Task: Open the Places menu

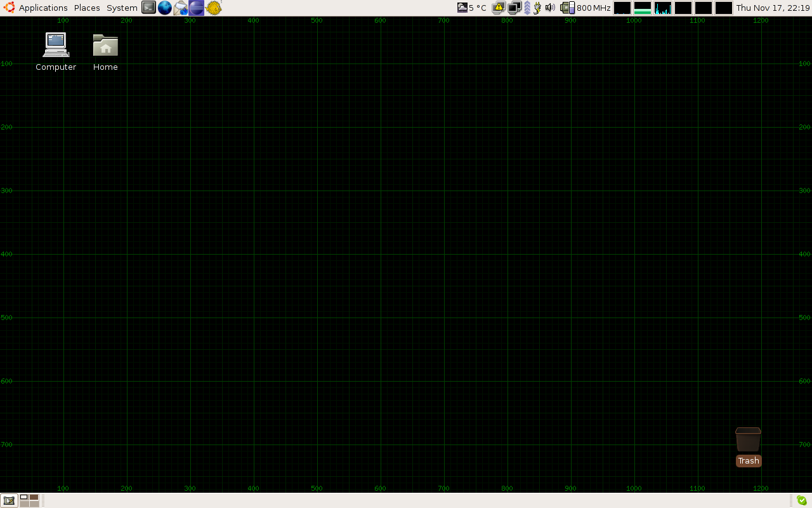Action: coord(87,8)
